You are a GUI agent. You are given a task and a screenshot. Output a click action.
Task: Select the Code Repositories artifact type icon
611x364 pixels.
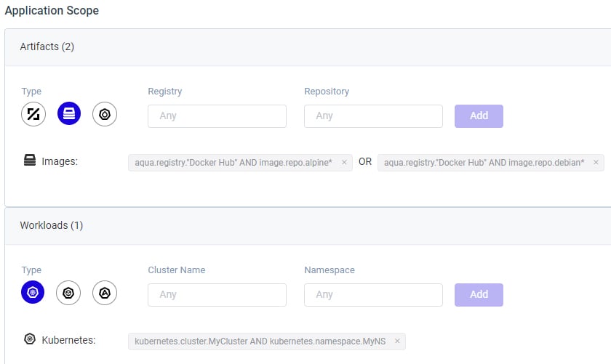33,114
